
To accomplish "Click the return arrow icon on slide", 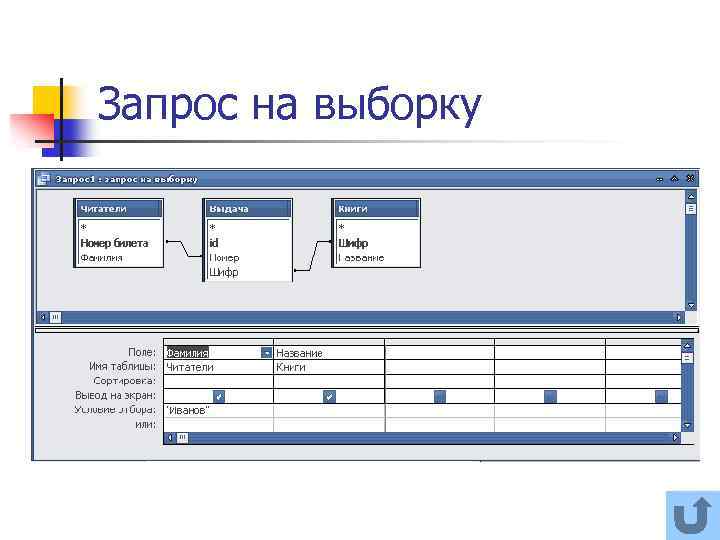I will (x=692, y=515).
